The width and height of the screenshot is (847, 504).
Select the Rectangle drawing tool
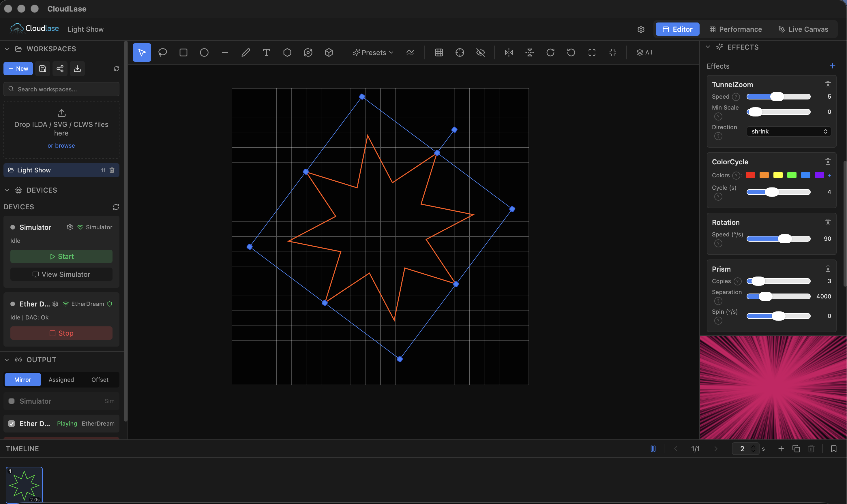[x=183, y=52]
